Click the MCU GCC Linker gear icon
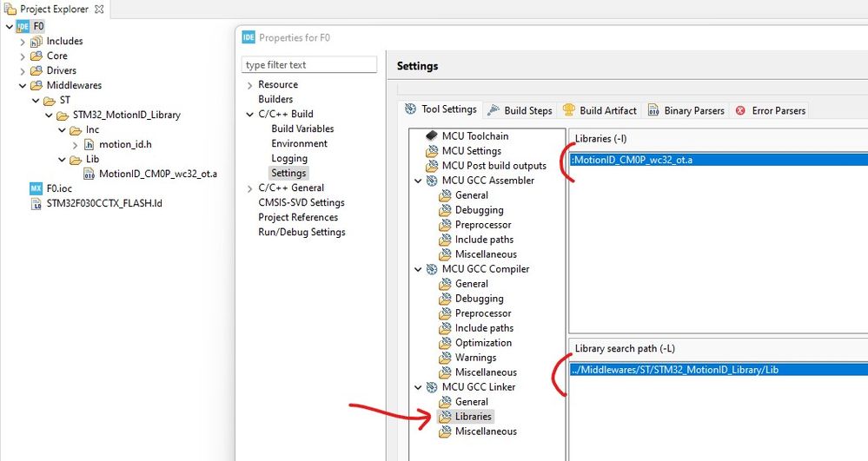Screen dimensions: 868x461 [x=432, y=387]
